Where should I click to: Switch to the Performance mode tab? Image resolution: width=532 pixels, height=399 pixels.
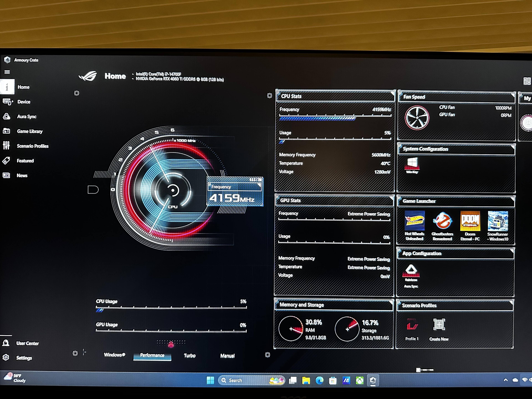[152, 355]
